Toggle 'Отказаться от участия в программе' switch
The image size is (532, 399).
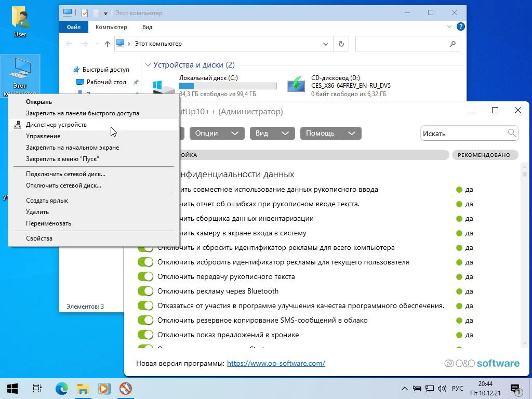(x=145, y=305)
